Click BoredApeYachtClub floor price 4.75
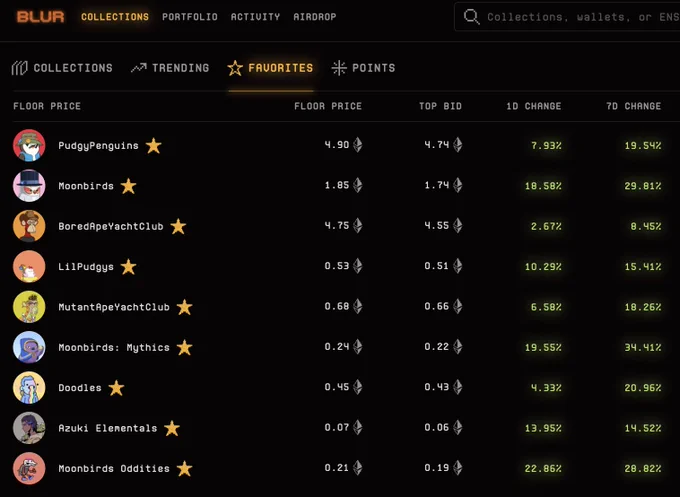 click(x=337, y=226)
